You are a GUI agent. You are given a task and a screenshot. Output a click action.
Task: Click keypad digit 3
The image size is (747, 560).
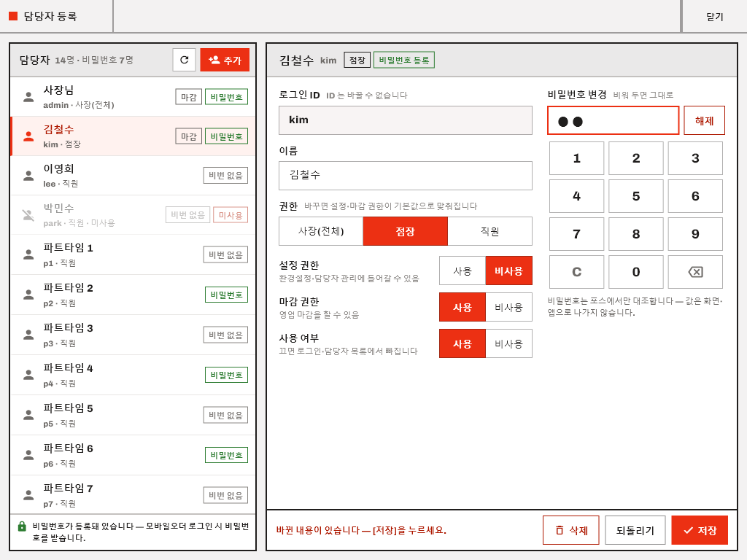point(695,158)
